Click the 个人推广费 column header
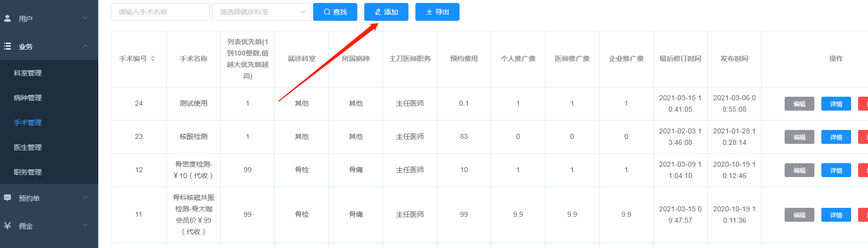Viewport: 868px width, 248px height. (x=518, y=59)
